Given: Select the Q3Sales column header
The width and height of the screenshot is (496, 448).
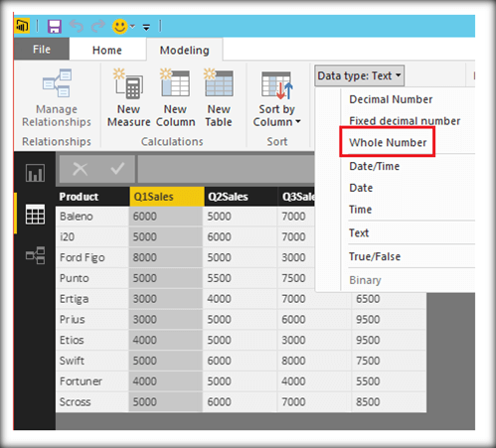Looking at the screenshot, I should click(x=296, y=197).
